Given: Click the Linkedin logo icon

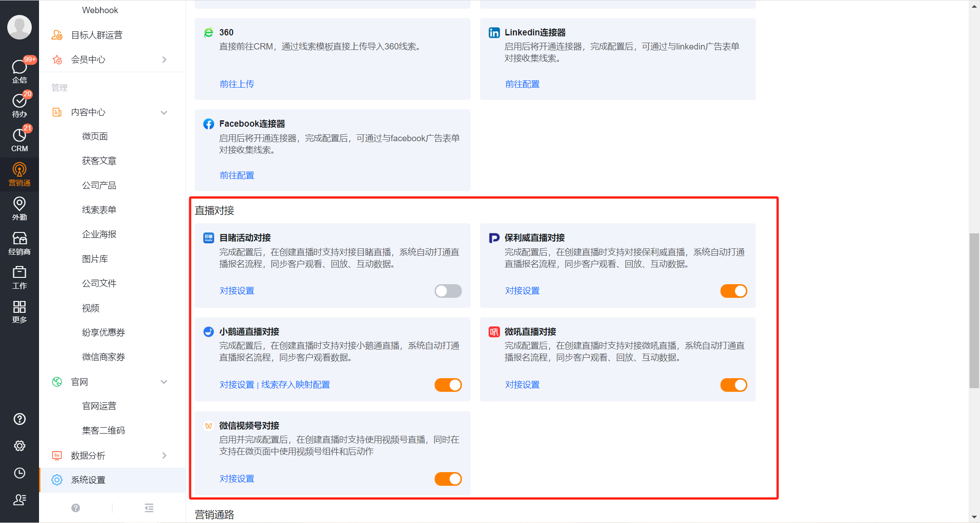Looking at the screenshot, I should pyautogui.click(x=494, y=33).
